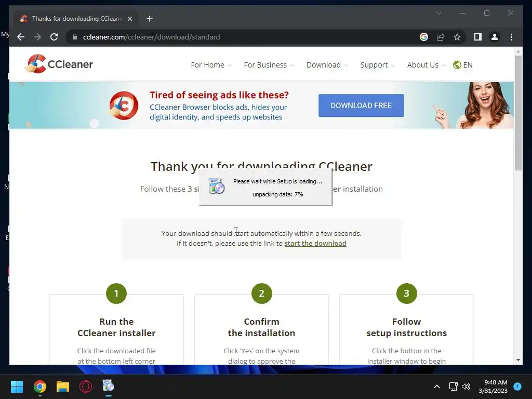Open Opera from the taskbar
The height and width of the screenshot is (399, 532).
click(x=86, y=387)
